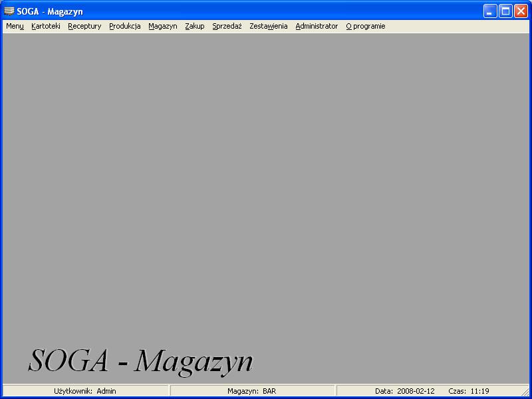Open the O programie menu
Screen dimensions: 532x399
point(365,26)
